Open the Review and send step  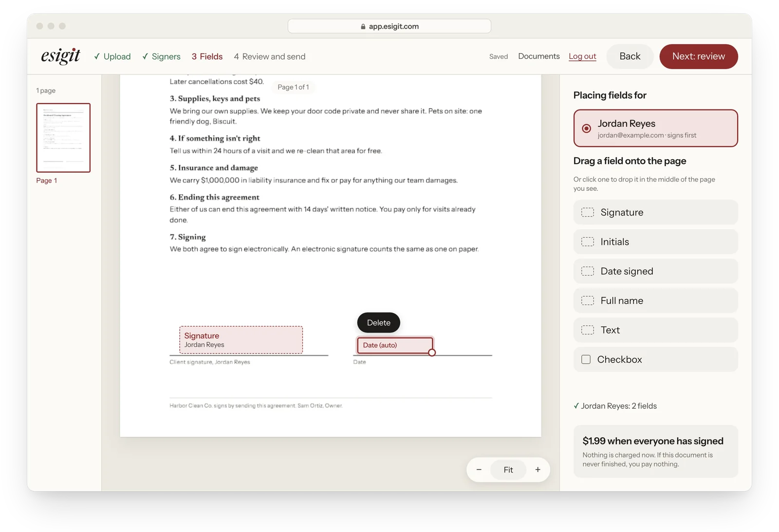[270, 56]
